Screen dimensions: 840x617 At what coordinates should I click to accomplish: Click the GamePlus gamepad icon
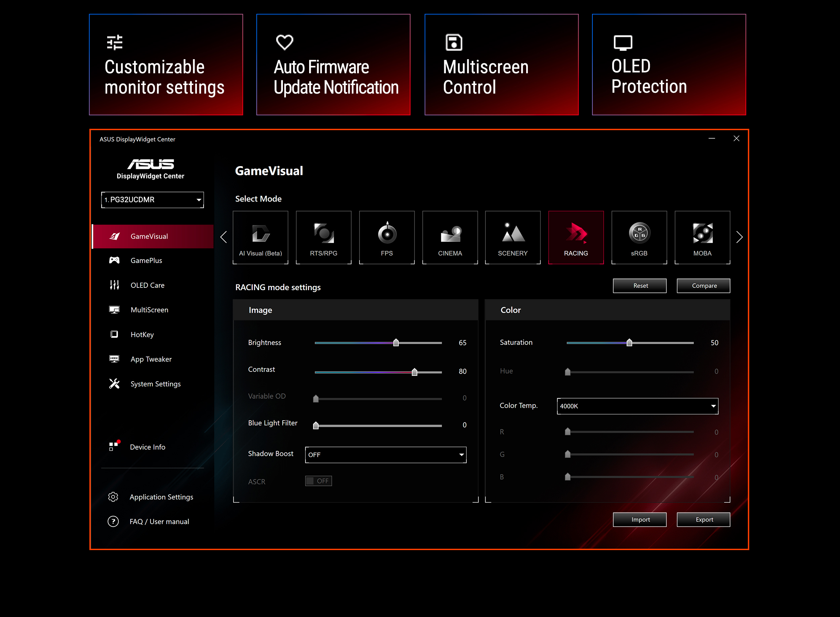pos(114,260)
